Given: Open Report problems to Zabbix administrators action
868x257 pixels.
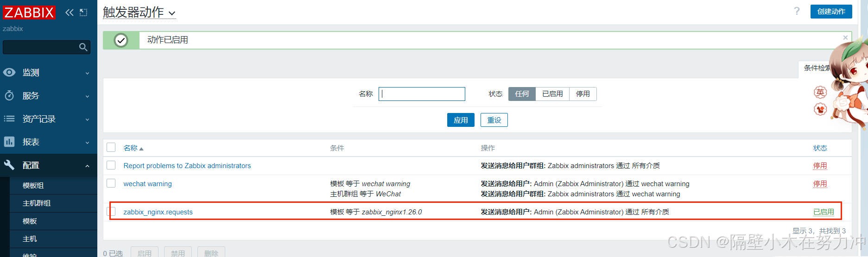Looking at the screenshot, I should (187, 166).
